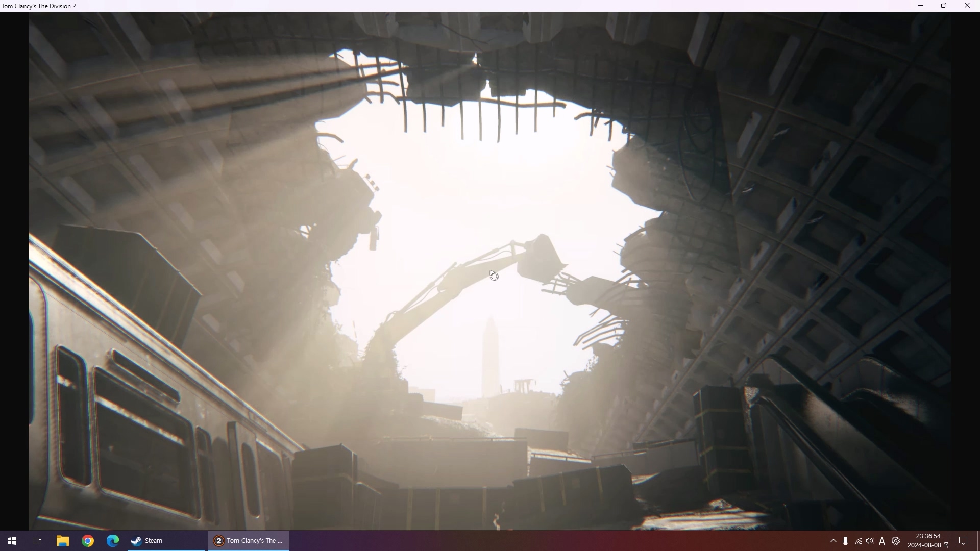Launch File Explorer from taskbar
Viewport: 980px width, 551px height.
coord(62,541)
